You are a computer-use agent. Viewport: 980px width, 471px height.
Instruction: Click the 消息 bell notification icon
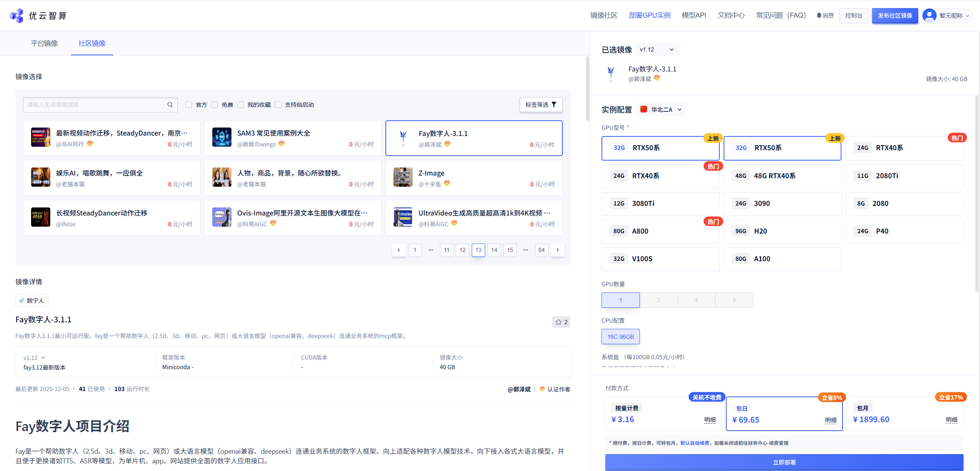(819, 15)
